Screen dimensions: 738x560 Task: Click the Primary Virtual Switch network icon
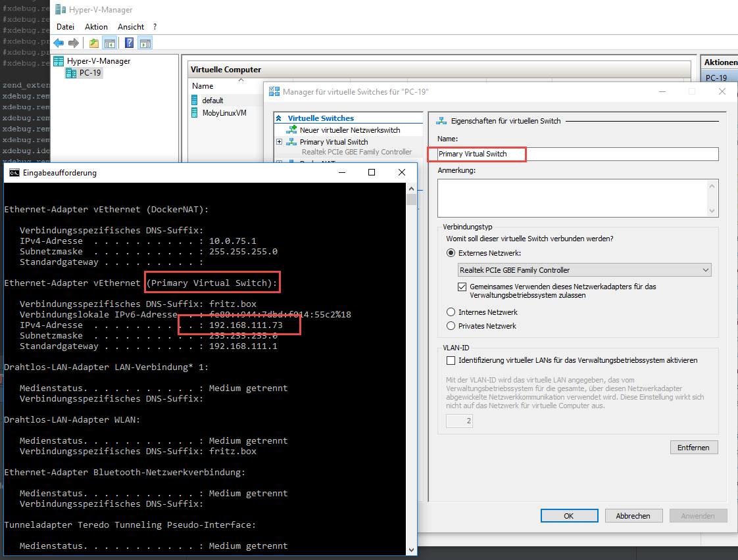(x=291, y=142)
